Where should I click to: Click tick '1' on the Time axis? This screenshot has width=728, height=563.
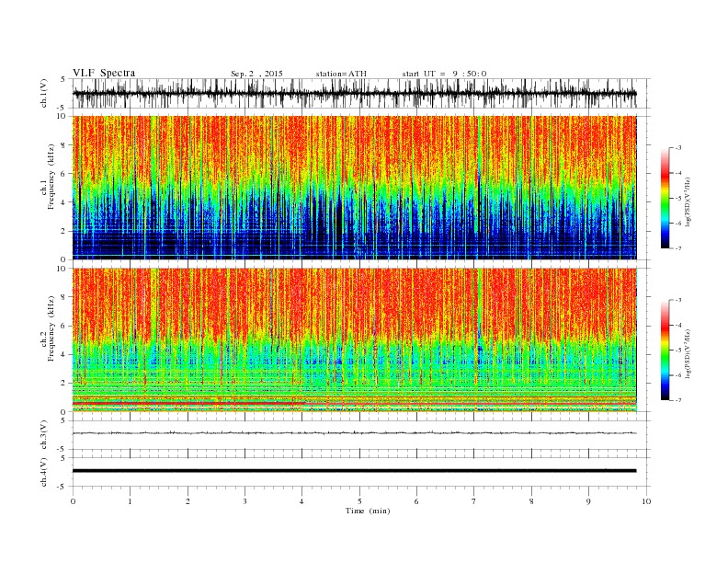pyautogui.click(x=130, y=501)
